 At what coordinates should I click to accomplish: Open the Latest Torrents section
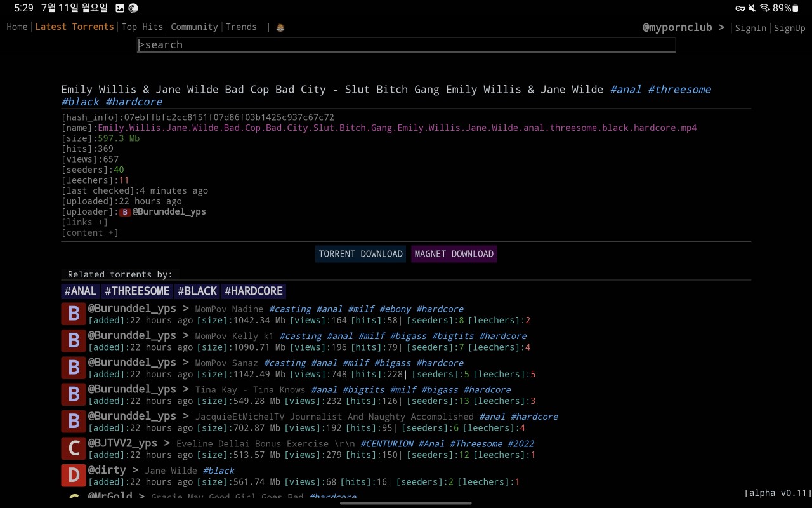coord(75,27)
